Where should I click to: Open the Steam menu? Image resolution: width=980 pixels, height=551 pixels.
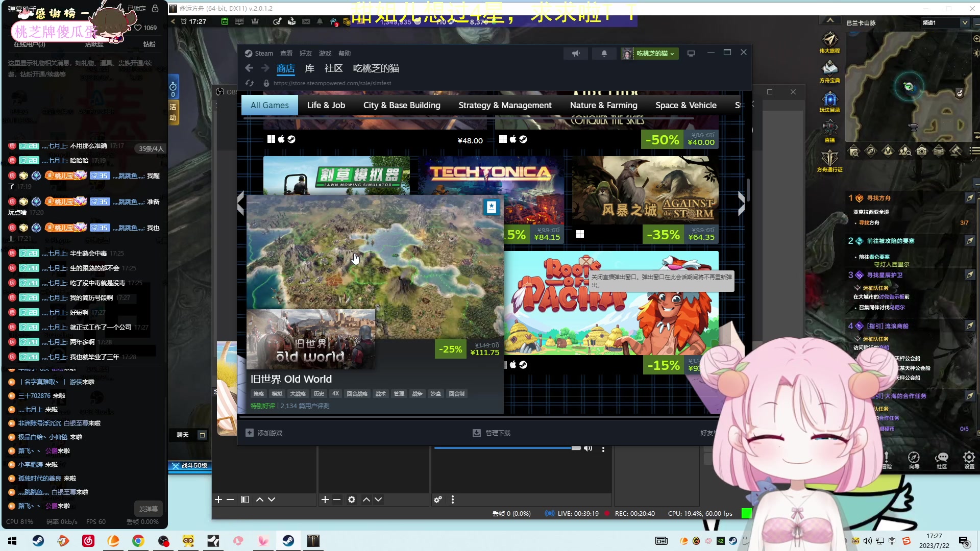(259, 54)
